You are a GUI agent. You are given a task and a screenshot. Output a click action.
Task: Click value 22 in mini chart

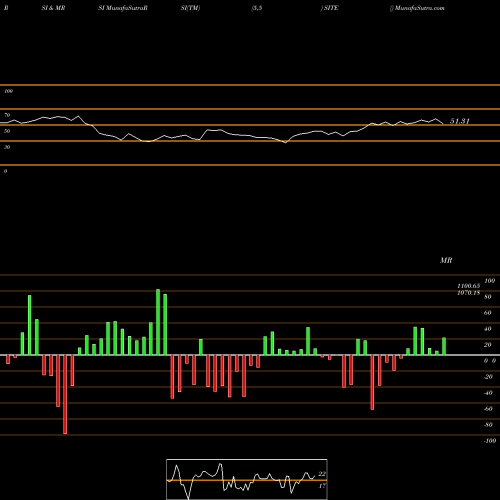coord(322,474)
